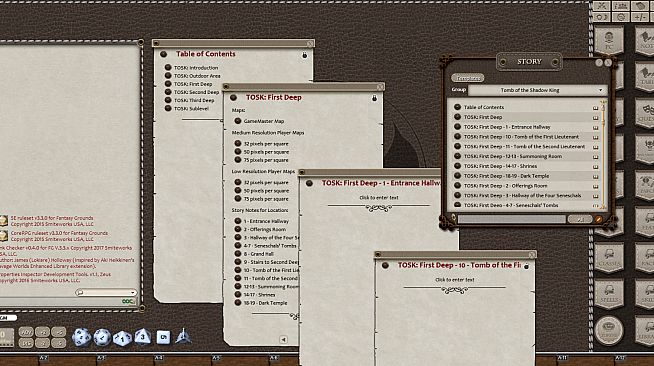Click the OOC indicator in chat window
The height and width of the screenshot is (366, 654).
[128, 301]
